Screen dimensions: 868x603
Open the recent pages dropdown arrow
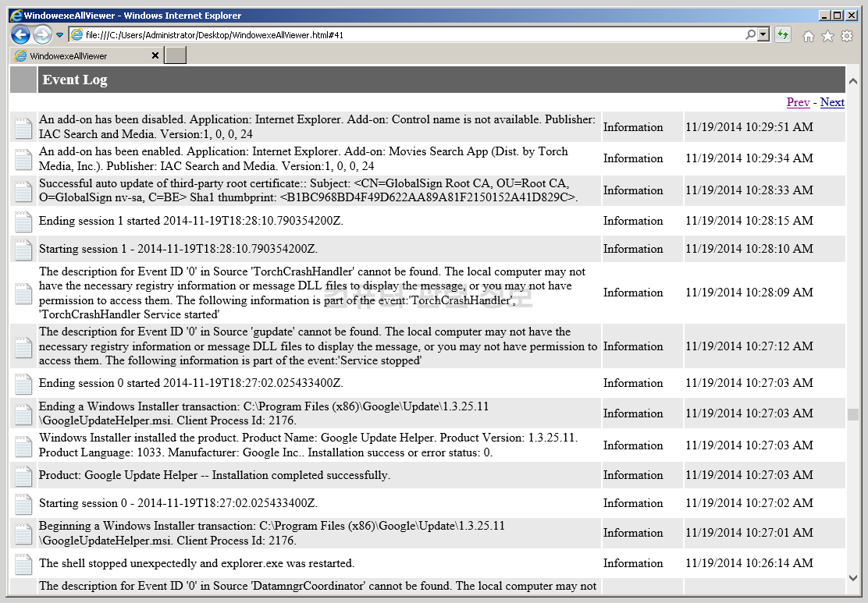[59, 35]
